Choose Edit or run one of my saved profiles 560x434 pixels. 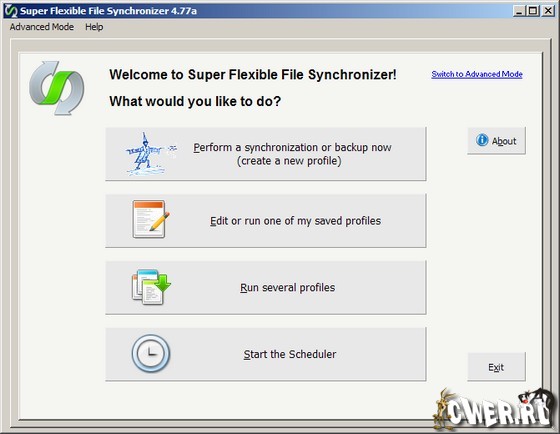266,221
